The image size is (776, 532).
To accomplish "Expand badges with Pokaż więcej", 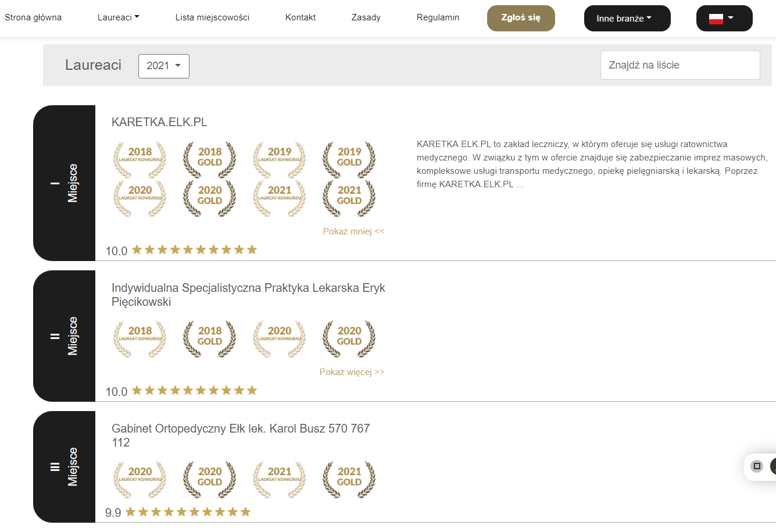I will click(352, 372).
